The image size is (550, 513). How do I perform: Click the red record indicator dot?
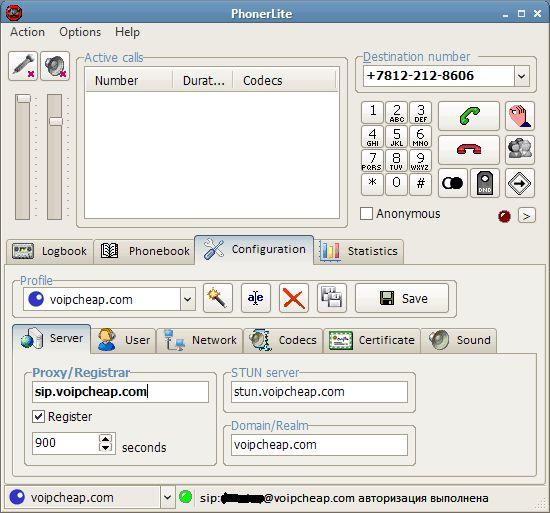coord(504,216)
